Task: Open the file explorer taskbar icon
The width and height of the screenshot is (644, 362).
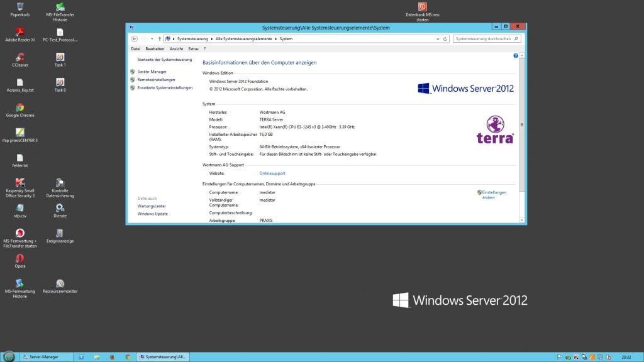Action: pos(96,357)
